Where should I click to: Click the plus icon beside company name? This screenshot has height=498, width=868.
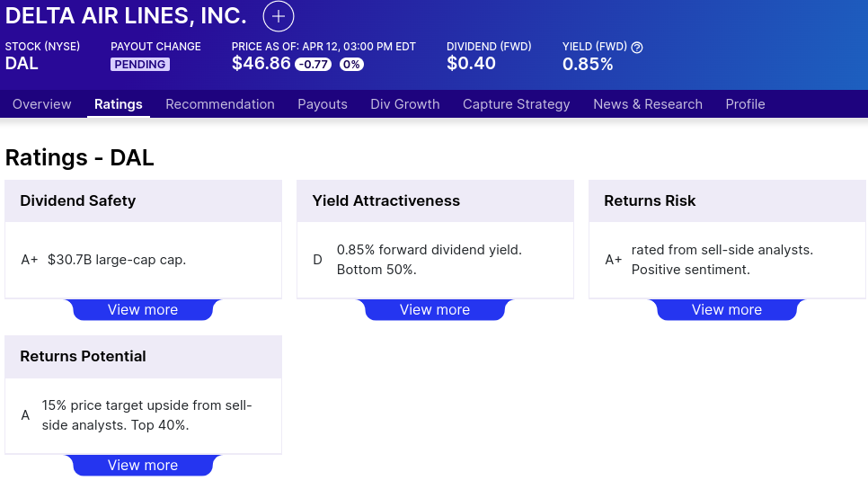pyautogui.click(x=279, y=16)
